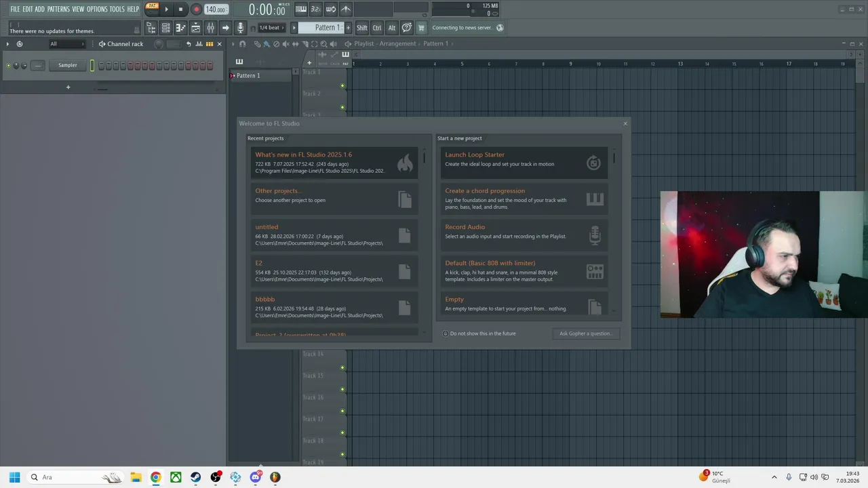Open the PATTERNS menu

[x=58, y=9]
